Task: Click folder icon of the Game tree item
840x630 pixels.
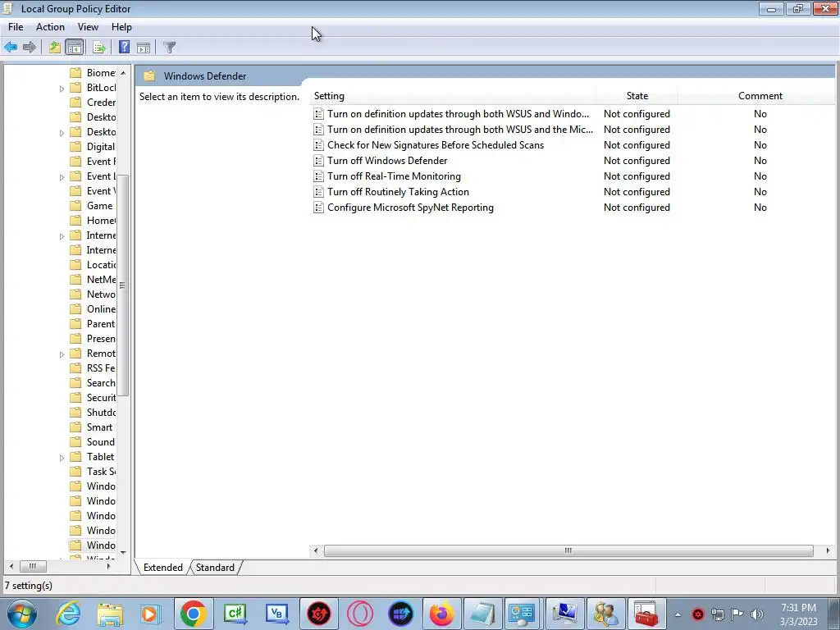Action: (76, 206)
